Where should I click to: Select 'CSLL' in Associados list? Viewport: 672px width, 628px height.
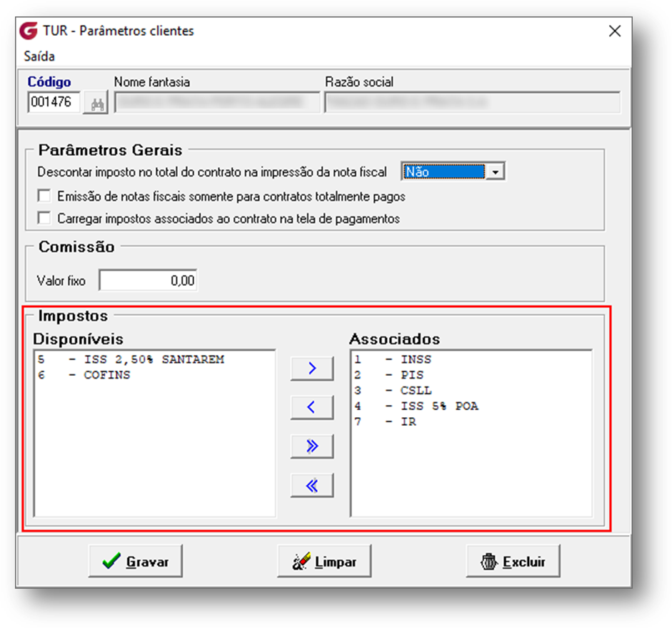[x=471, y=391]
